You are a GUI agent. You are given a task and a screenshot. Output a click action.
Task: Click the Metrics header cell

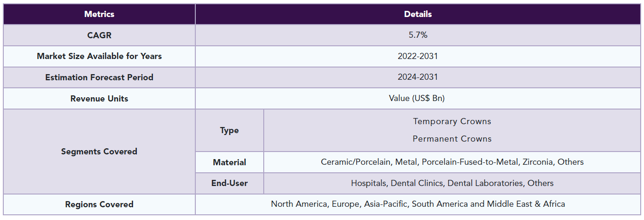pyautogui.click(x=99, y=14)
